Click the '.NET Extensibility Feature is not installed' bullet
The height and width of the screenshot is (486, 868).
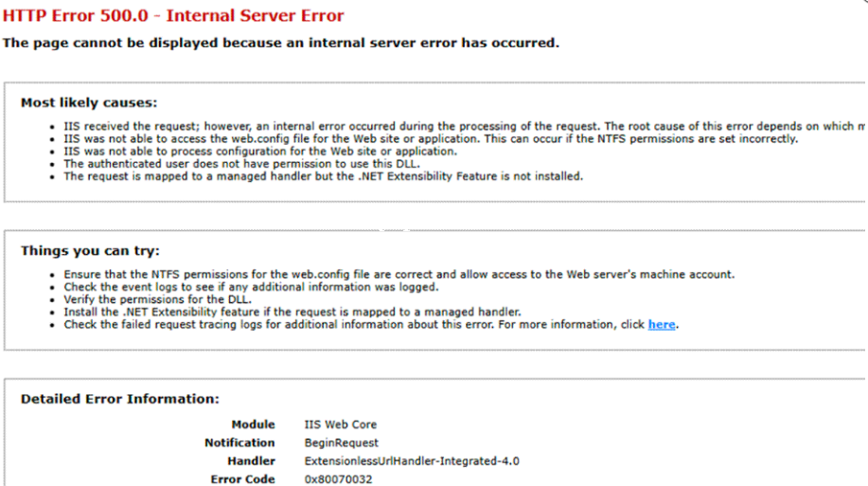click(323, 175)
